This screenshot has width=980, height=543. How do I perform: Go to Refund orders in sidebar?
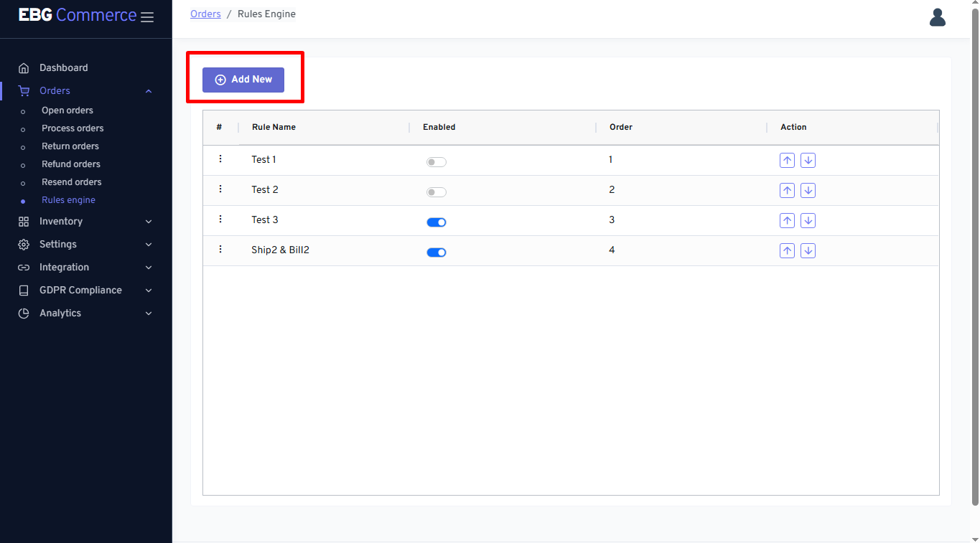(70, 164)
